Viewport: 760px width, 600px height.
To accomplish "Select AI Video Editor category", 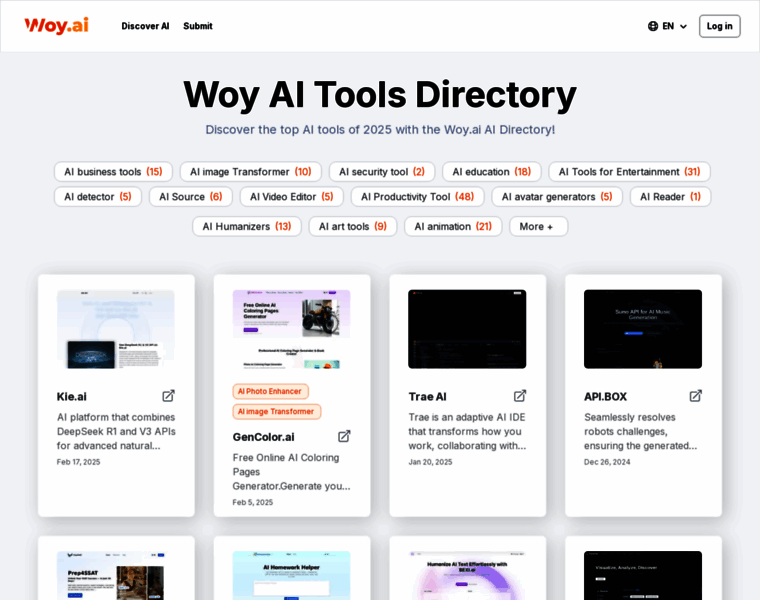I will [292, 197].
